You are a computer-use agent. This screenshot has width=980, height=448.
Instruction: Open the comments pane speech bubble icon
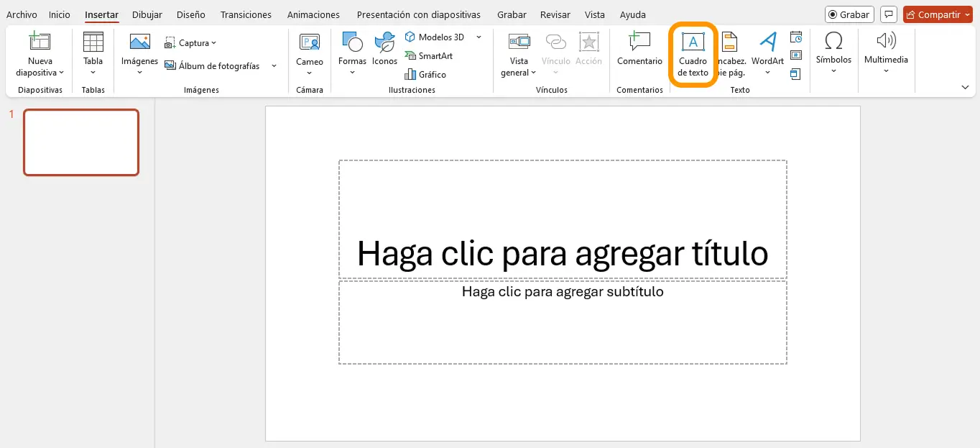point(889,14)
